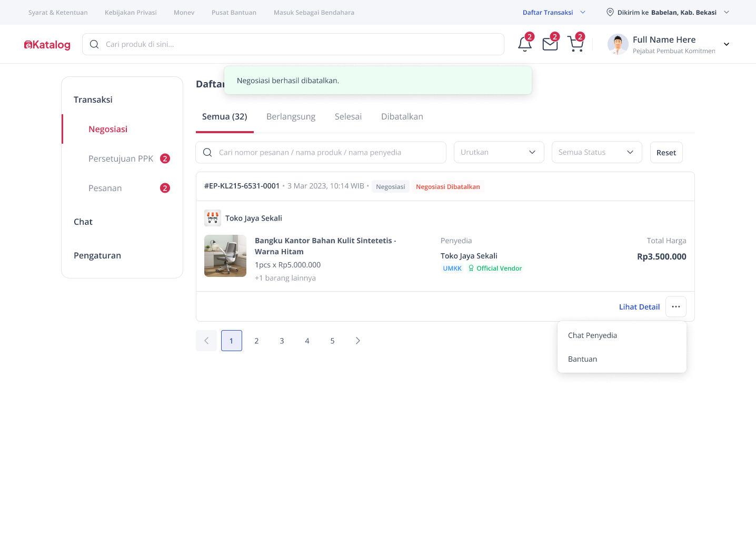
Task: Switch to the Dibatalkan tab
Action: [x=402, y=116]
